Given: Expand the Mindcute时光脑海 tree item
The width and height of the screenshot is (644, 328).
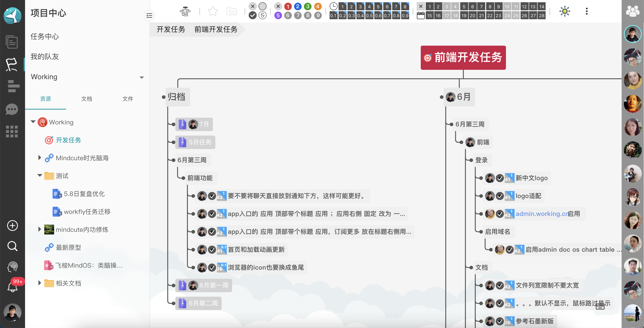Looking at the screenshot, I should tap(40, 158).
